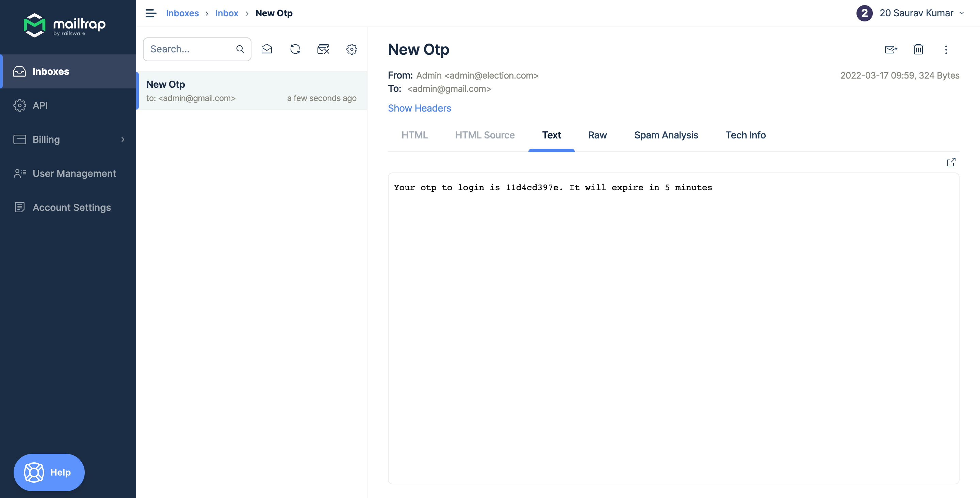Open the Tech Info tab
The image size is (980, 498).
tap(745, 135)
